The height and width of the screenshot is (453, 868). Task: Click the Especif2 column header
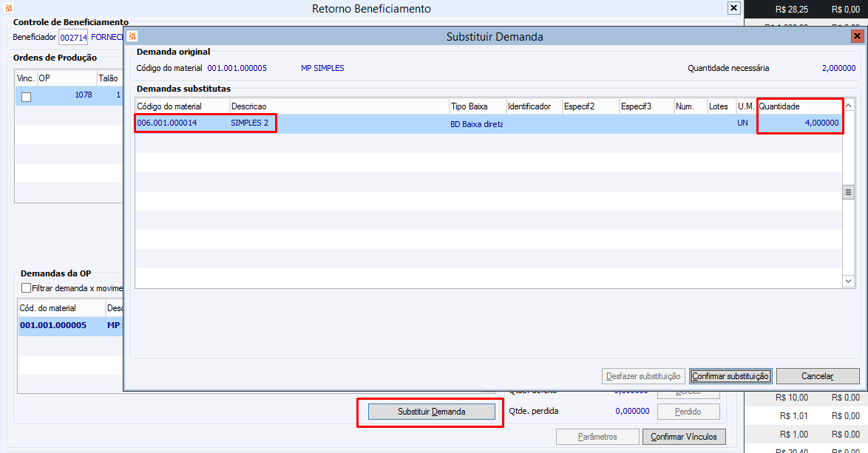coord(591,106)
